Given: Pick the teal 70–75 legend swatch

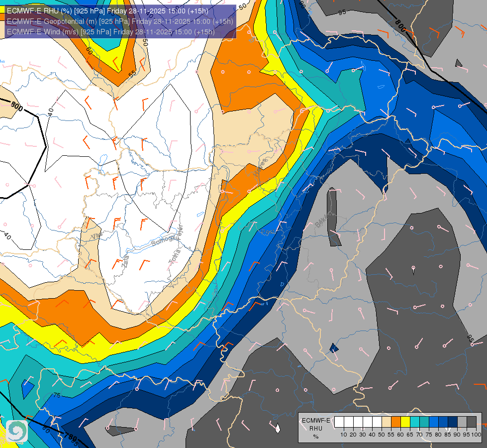Looking at the screenshot, I should (x=424, y=422).
